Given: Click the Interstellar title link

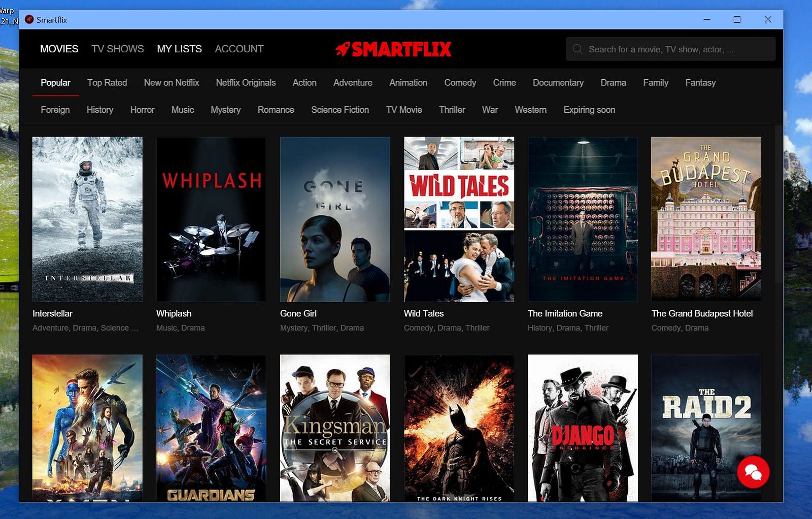Looking at the screenshot, I should pos(53,313).
